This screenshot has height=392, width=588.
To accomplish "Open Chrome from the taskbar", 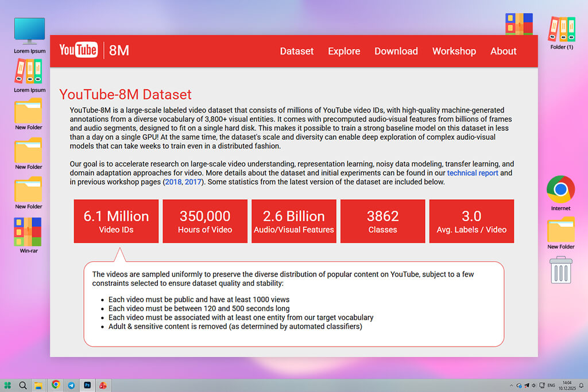I will (56, 385).
